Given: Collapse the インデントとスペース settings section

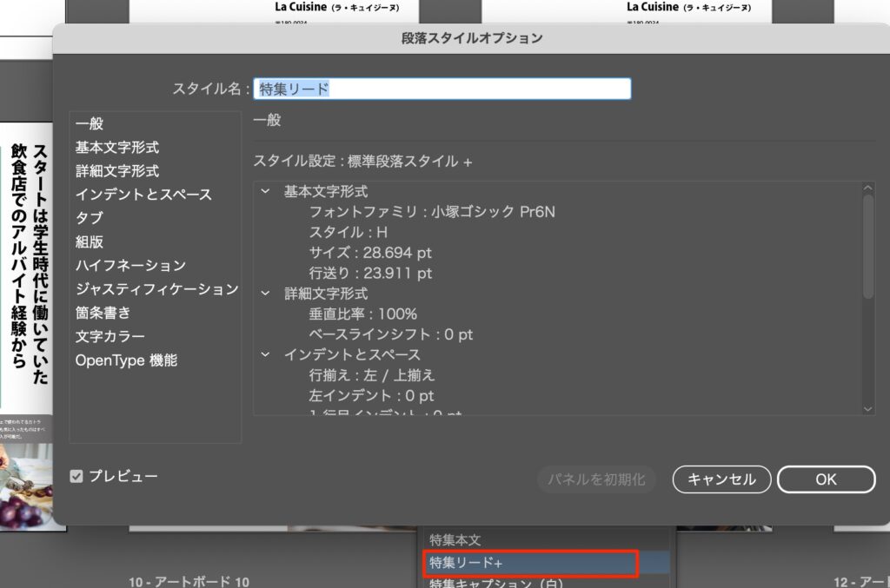Looking at the screenshot, I should [265, 354].
